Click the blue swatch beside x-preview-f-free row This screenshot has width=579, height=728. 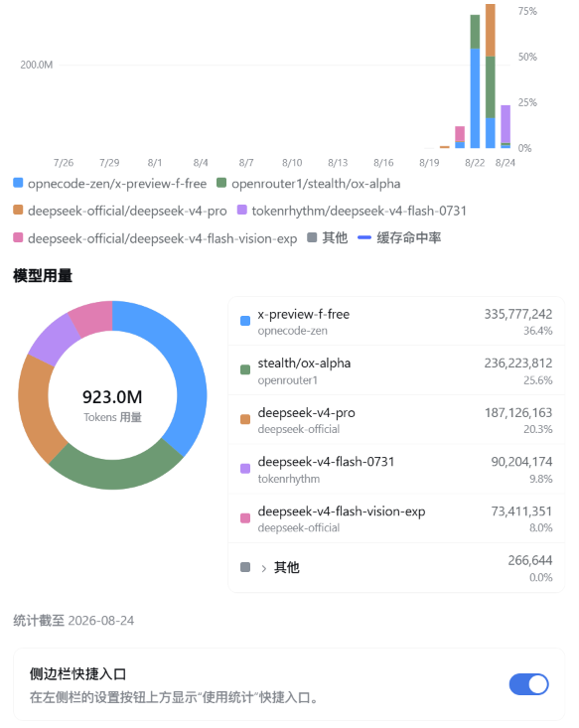[x=245, y=321]
